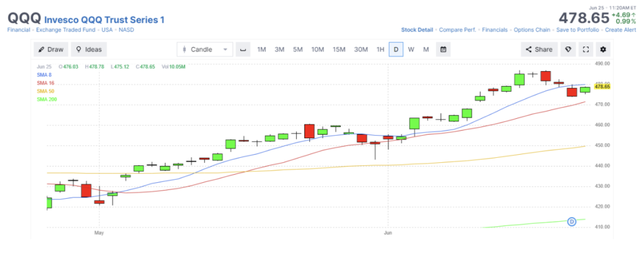Click the yellow 478.65 price label
This screenshot has width=644, height=254.
(x=603, y=86)
